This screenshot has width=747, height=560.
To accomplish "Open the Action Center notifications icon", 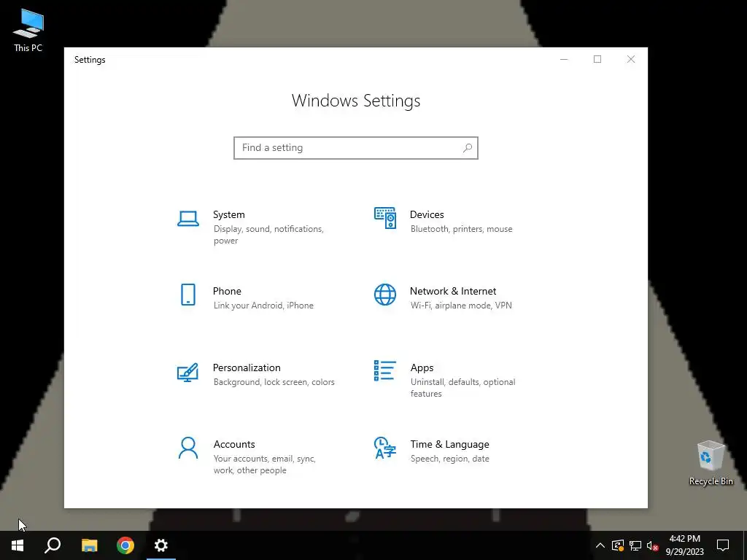I will (723, 545).
